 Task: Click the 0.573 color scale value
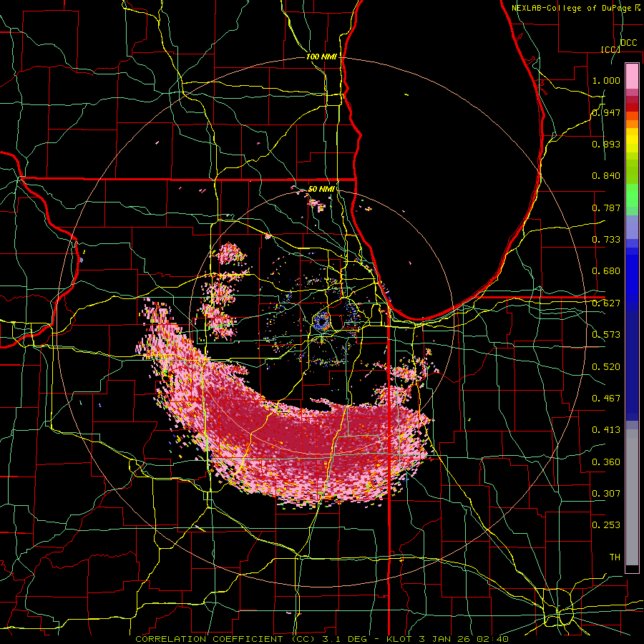[606, 335]
